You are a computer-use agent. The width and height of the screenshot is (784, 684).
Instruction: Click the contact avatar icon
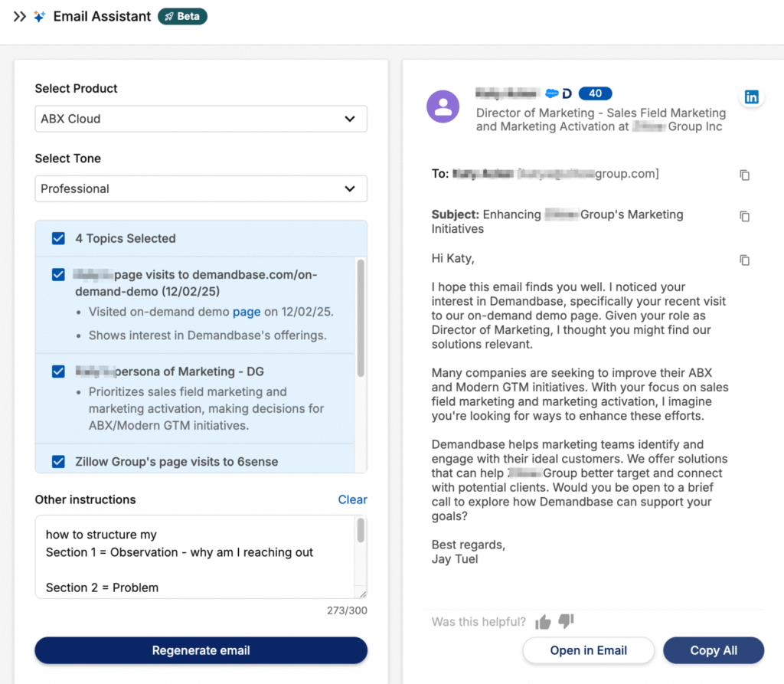click(443, 106)
